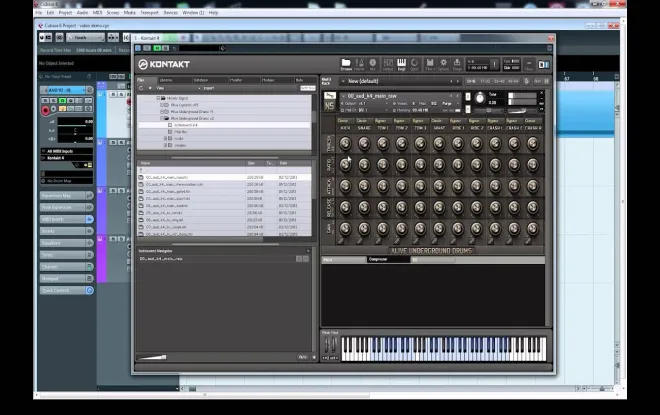Viewport: 660px width, 415px height.
Task: Toggle the Quick Controls power button
Action: coord(89,290)
